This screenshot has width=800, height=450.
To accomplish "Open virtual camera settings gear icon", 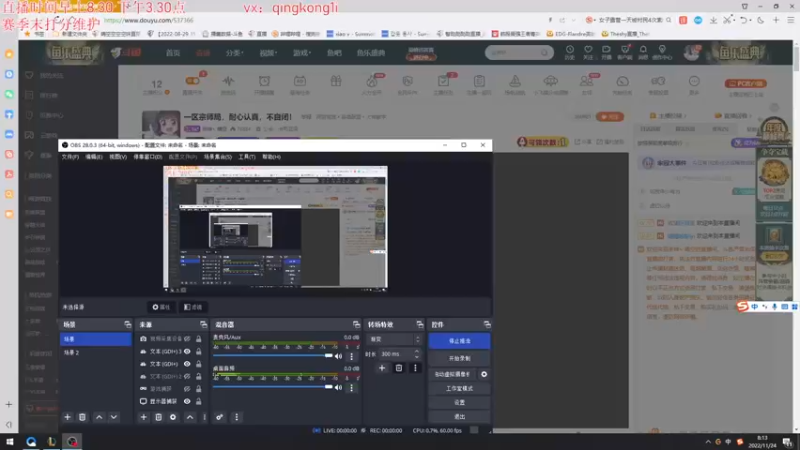I will pyautogui.click(x=484, y=374).
